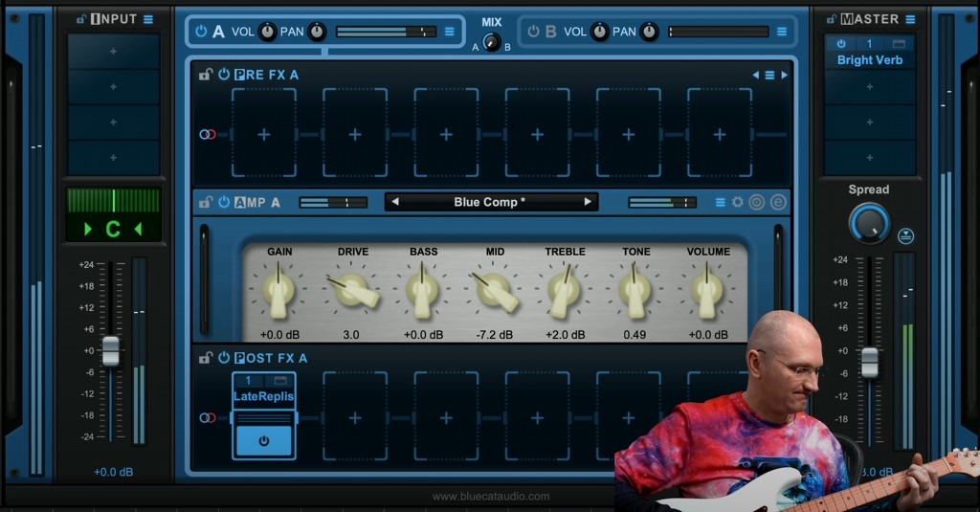Screen dimensions: 980x512
Task: Open the INPUT section menu
Action: (148, 19)
